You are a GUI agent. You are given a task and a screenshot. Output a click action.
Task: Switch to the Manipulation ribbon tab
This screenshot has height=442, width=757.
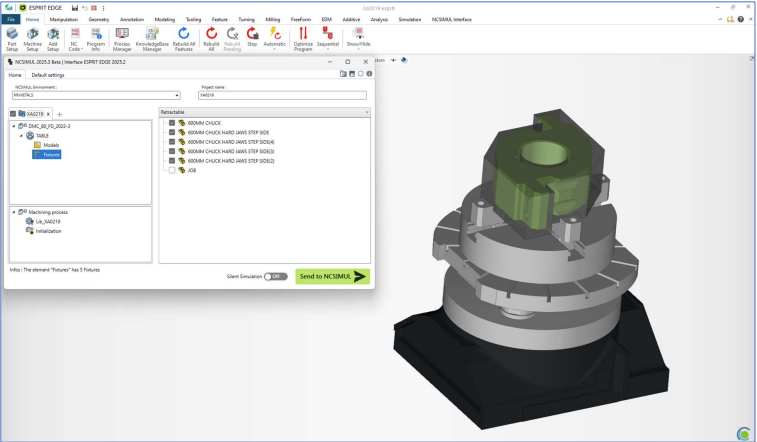point(64,19)
